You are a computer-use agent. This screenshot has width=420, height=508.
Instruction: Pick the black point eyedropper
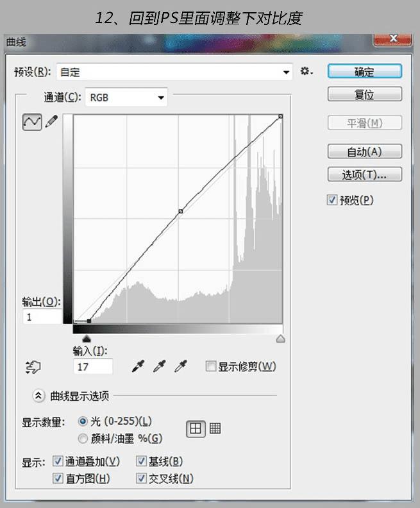pos(139,366)
